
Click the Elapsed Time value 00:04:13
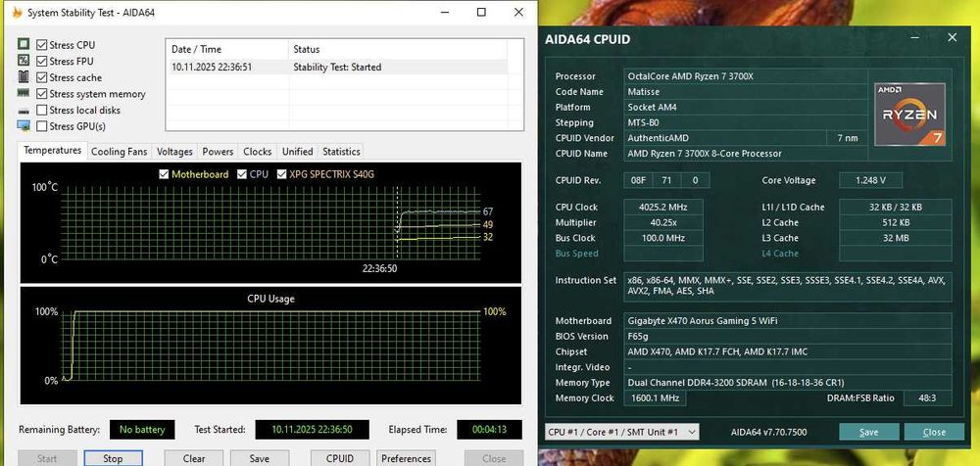(x=489, y=430)
